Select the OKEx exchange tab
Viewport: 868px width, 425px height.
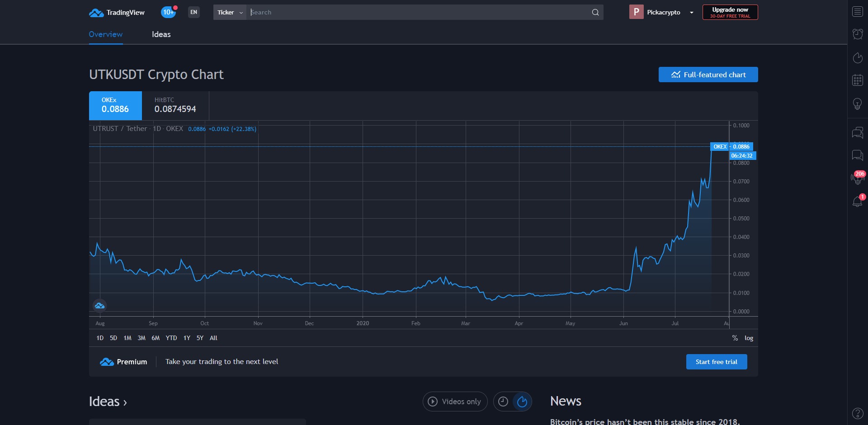[x=115, y=106]
